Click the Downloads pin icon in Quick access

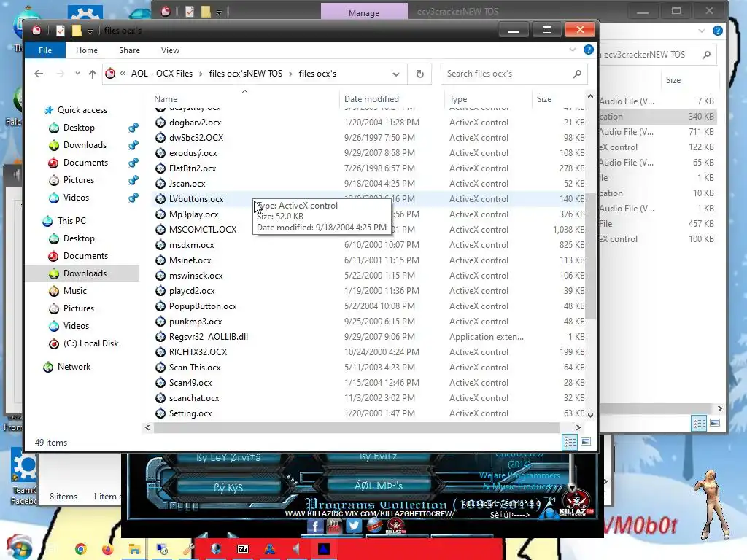point(133,145)
